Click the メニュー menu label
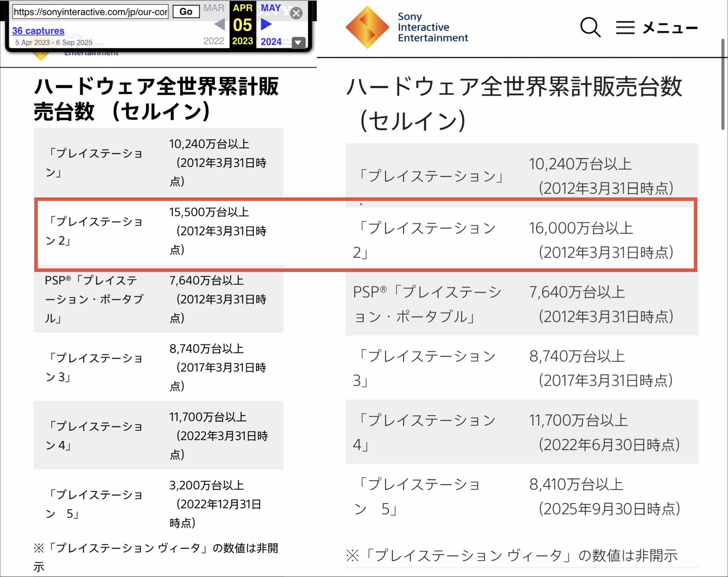 click(670, 27)
